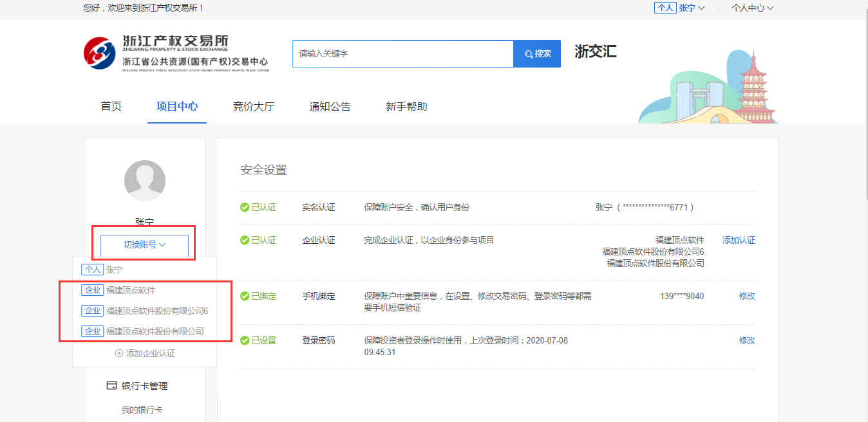Screen dimensions: 868x422
Task: Focus the keyword search input field
Action: (402, 54)
